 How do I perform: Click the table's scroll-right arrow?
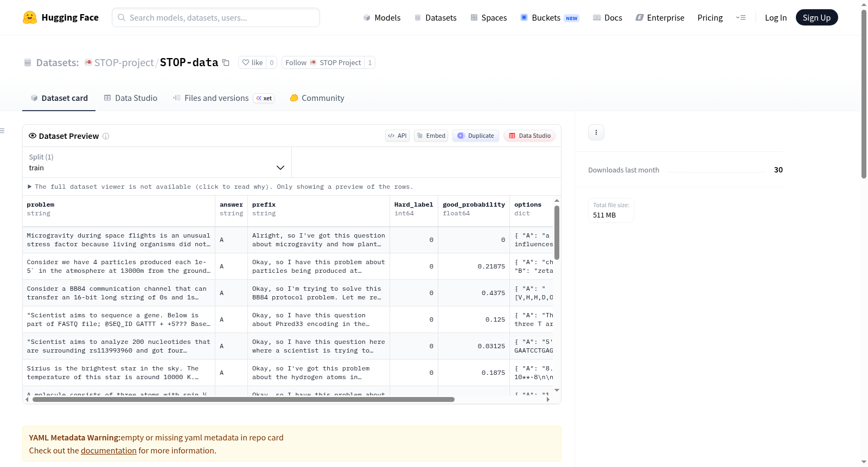click(x=548, y=400)
